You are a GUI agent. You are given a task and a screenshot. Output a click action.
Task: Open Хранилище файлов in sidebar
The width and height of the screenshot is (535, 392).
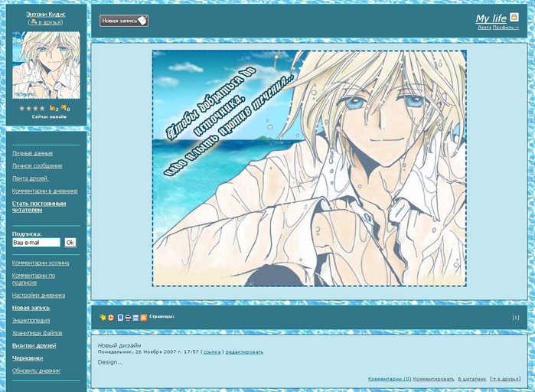(x=38, y=333)
